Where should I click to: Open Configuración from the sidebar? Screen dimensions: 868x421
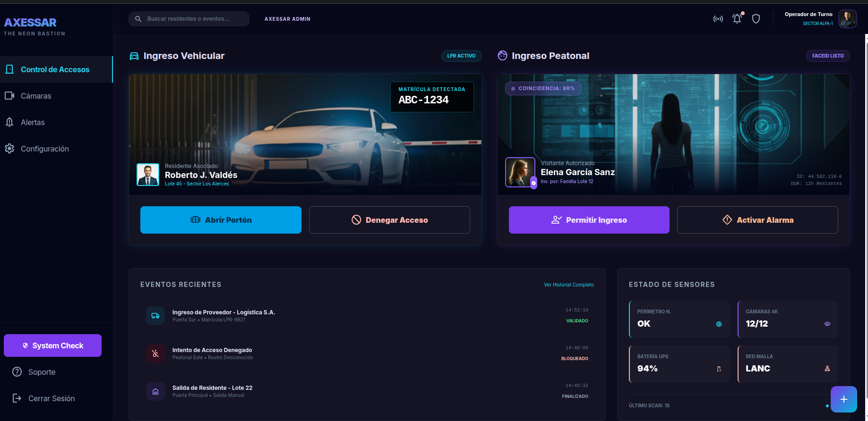click(x=44, y=149)
